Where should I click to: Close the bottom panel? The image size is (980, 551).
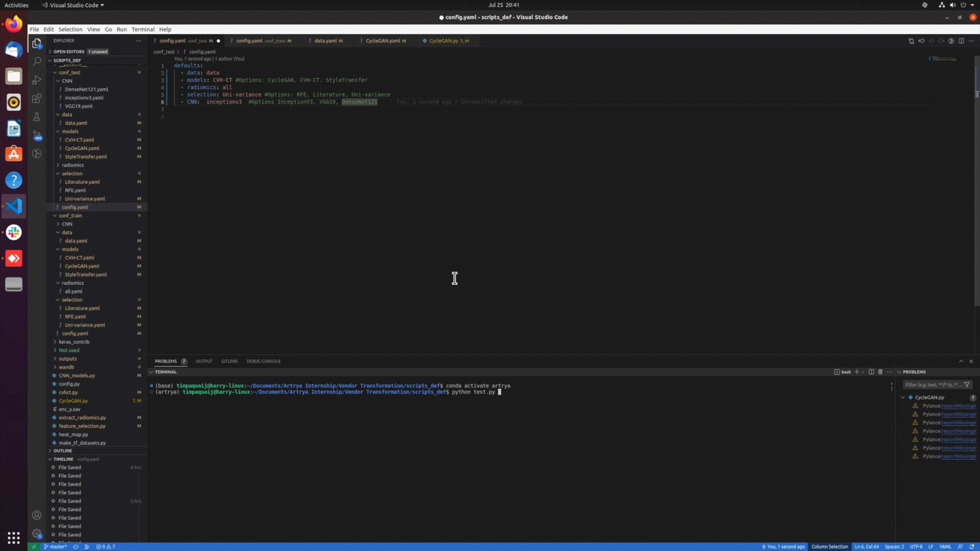971,361
